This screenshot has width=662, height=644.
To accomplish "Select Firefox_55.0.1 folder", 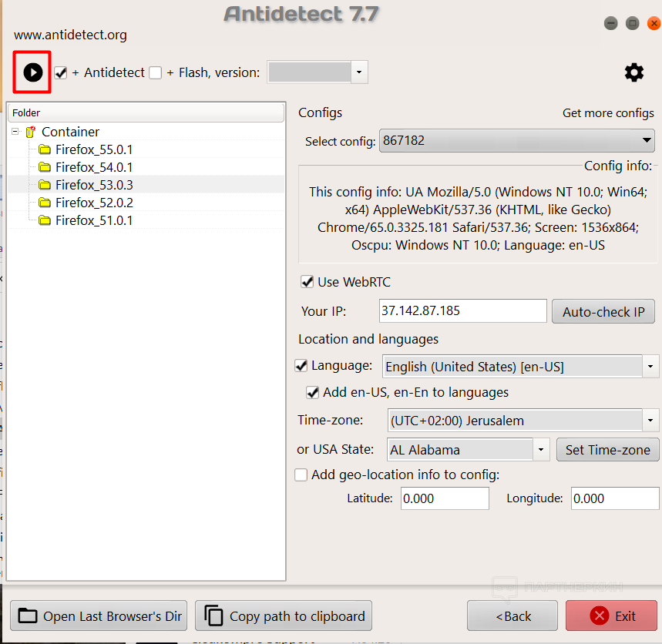I will [94, 149].
